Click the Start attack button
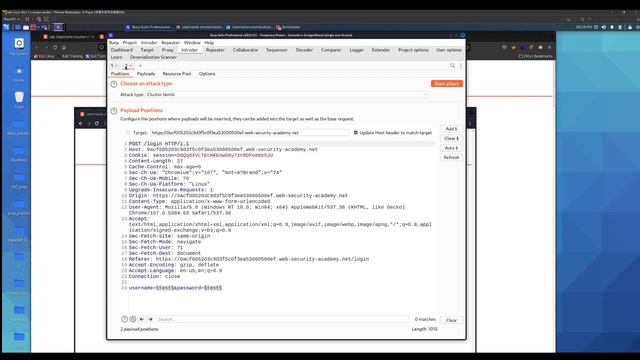 click(x=447, y=84)
